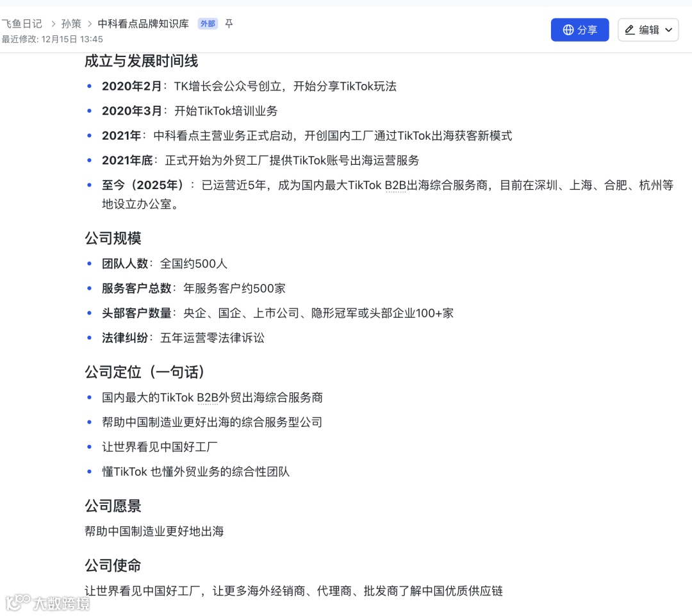Click the underlined B2B in 公司定位 list

tap(208, 398)
